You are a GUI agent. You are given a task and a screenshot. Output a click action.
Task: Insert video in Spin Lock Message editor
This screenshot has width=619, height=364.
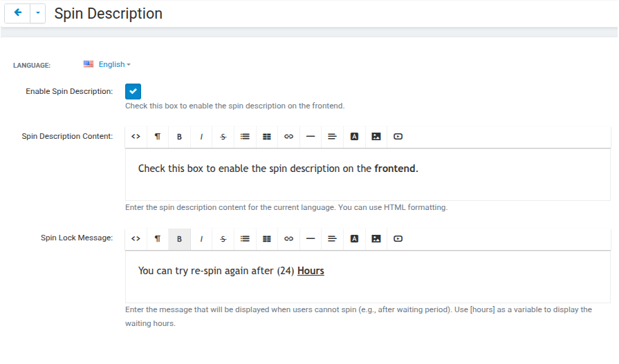(398, 238)
